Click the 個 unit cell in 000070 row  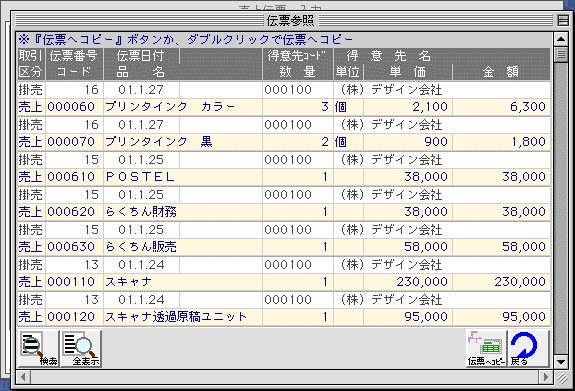click(348, 142)
